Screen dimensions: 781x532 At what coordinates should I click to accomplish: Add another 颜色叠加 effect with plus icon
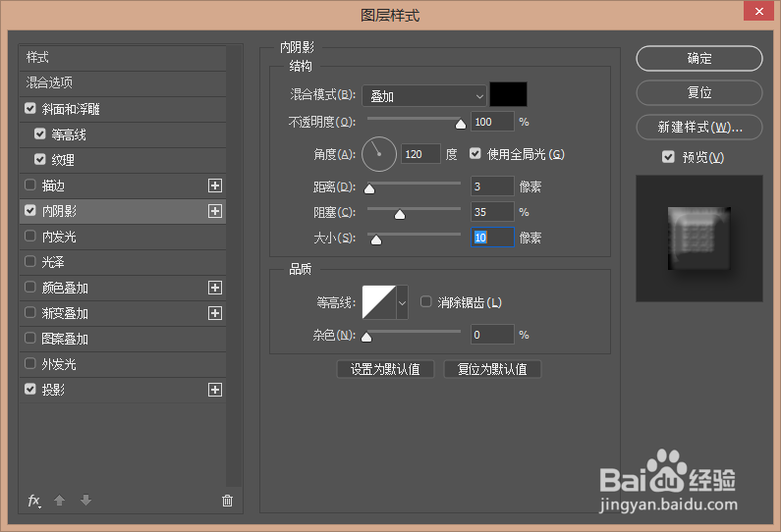(x=215, y=288)
